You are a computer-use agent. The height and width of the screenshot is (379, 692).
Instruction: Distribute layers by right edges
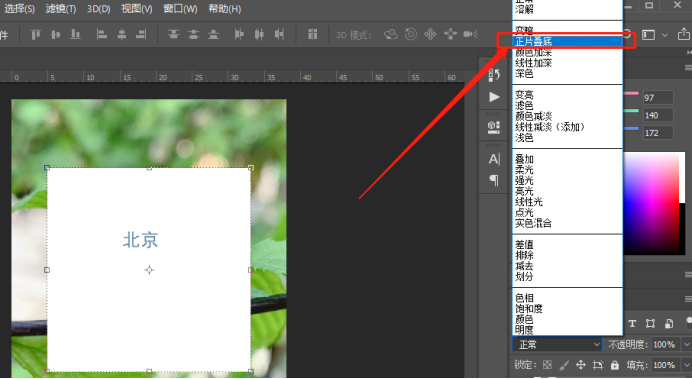tap(279, 34)
